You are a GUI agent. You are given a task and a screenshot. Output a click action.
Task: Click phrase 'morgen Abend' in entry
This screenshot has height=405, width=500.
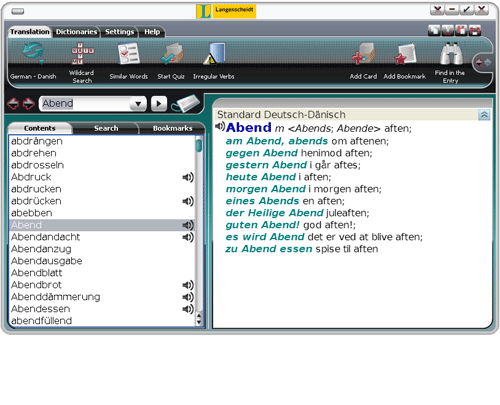click(x=266, y=189)
